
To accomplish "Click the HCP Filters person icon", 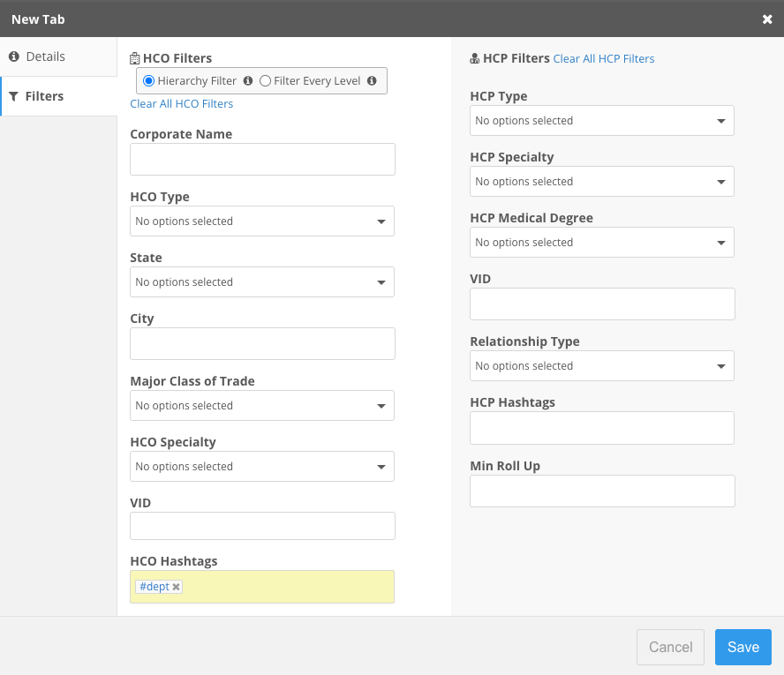I will (x=475, y=59).
